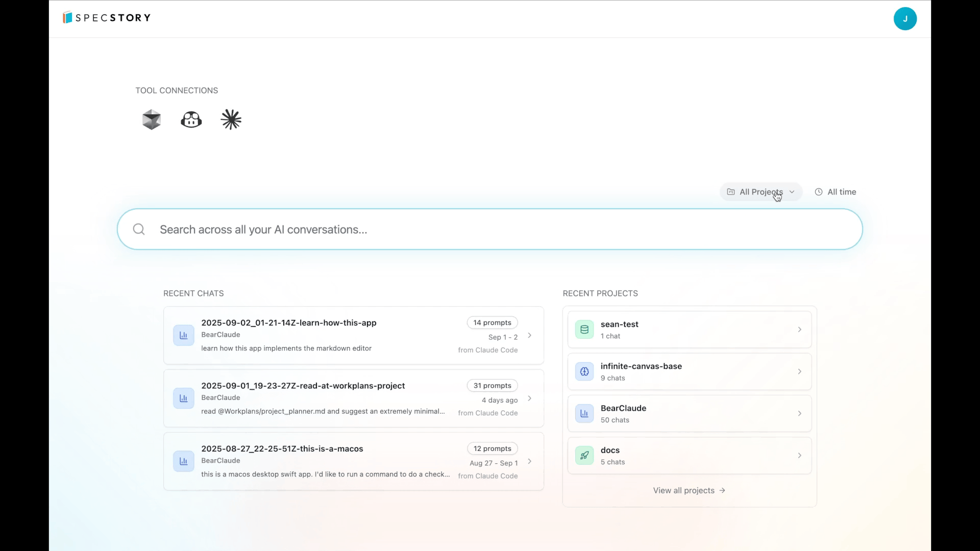Click the All time filter with clock icon
The image size is (980, 551).
tap(836, 191)
